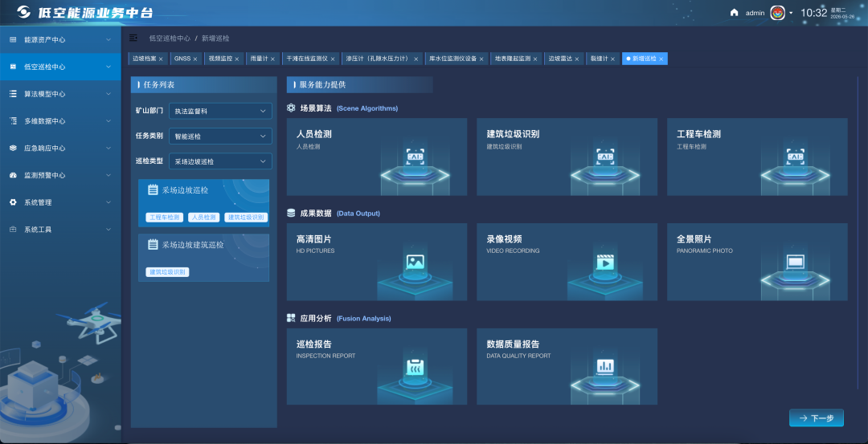Expand the 系统工具 menu chevron
The image size is (868, 444).
tap(108, 230)
